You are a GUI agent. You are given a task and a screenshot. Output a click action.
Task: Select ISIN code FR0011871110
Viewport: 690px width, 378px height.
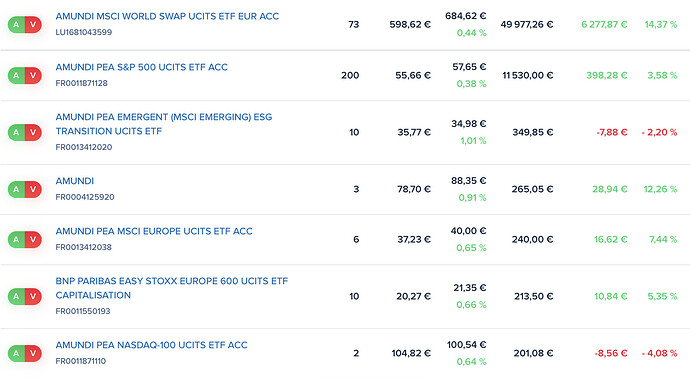(81, 361)
